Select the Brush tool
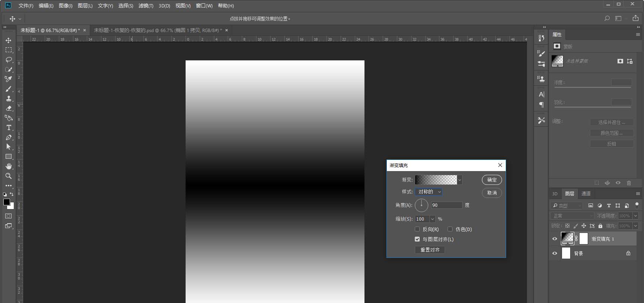 click(9, 89)
